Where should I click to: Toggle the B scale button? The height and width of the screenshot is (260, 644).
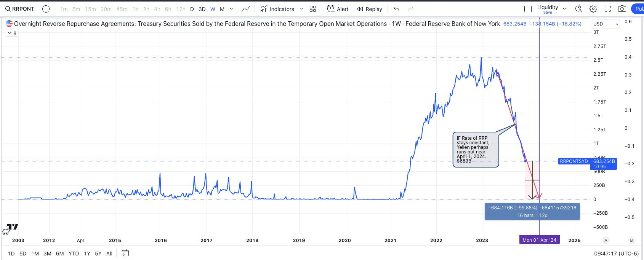[631, 240]
